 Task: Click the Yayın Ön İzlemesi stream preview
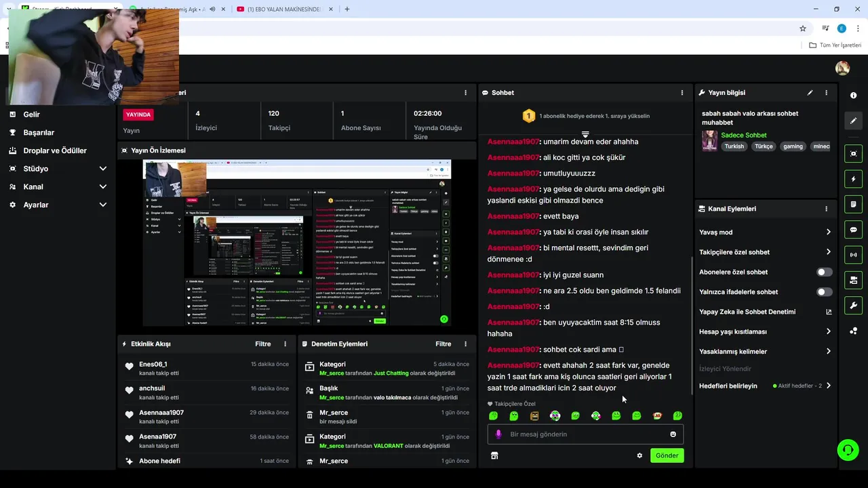(x=297, y=243)
